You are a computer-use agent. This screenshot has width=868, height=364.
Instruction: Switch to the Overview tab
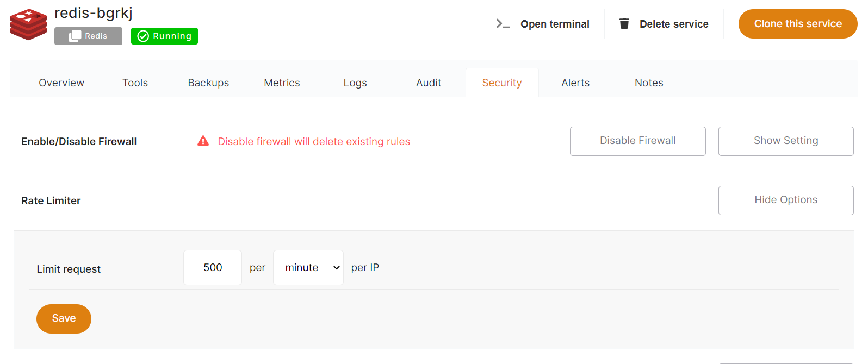click(61, 83)
